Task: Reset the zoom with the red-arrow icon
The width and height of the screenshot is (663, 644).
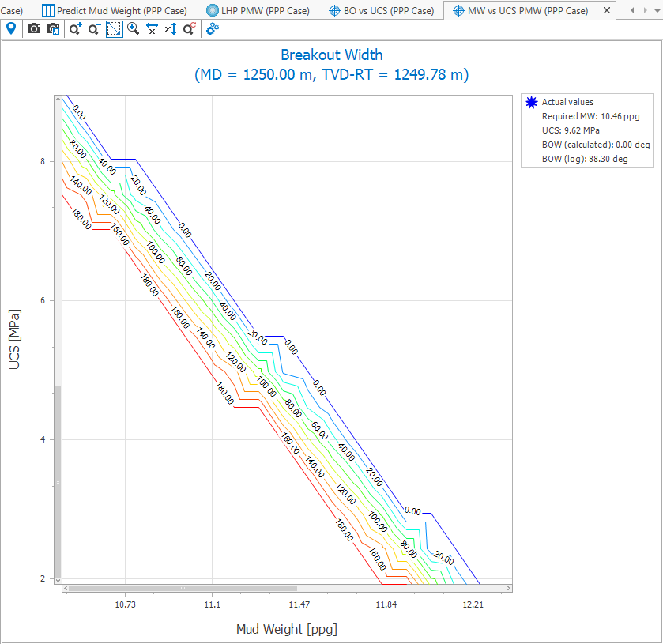Action: pyautogui.click(x=189, y=28)
